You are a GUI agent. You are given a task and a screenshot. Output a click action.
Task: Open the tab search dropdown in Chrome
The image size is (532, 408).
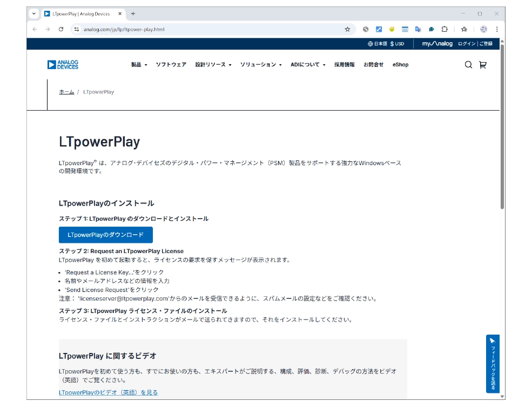pos(34,14)
